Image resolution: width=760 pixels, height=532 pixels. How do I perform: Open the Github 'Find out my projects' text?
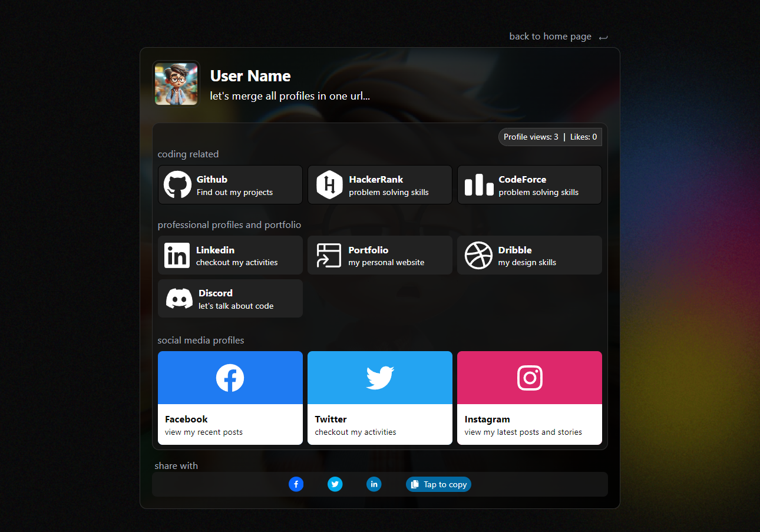click(x=234, y=192)
